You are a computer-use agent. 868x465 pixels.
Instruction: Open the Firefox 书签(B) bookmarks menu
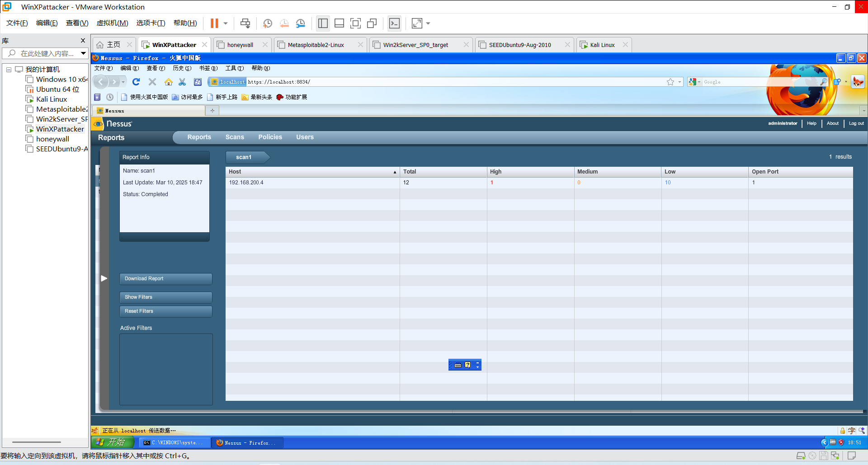pos(208,68)
